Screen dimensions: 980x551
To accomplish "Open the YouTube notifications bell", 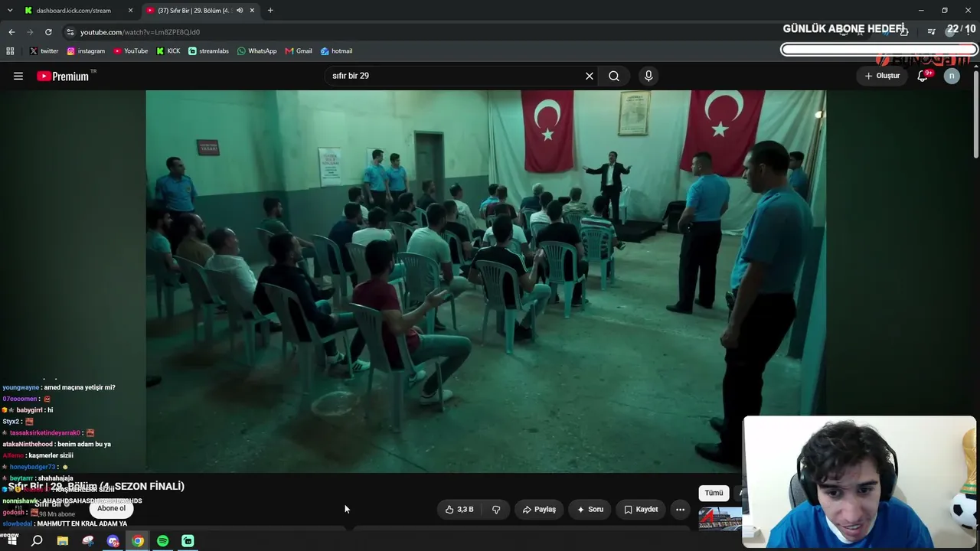I will coord(923,76).
